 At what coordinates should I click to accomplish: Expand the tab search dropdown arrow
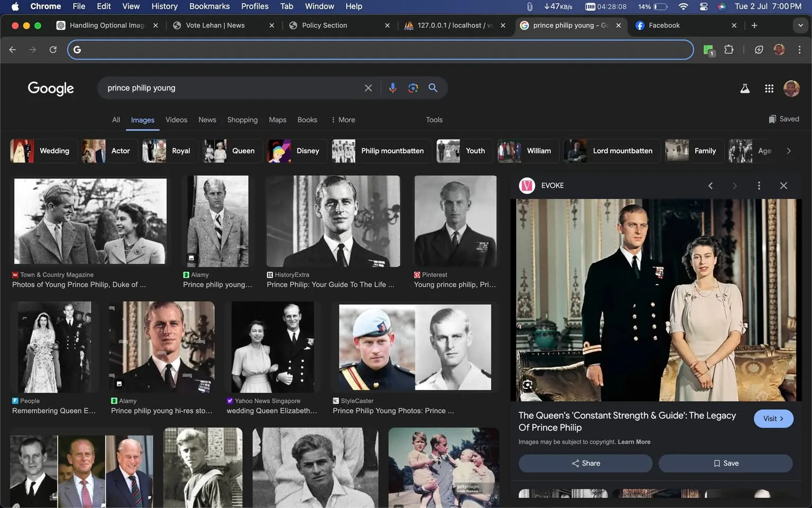[800, 25]
